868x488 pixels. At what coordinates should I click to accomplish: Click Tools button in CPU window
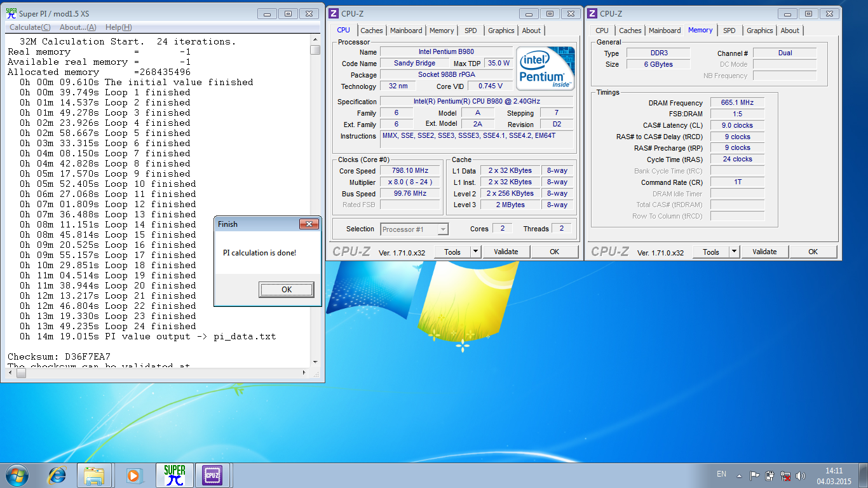tap(452, 252)
